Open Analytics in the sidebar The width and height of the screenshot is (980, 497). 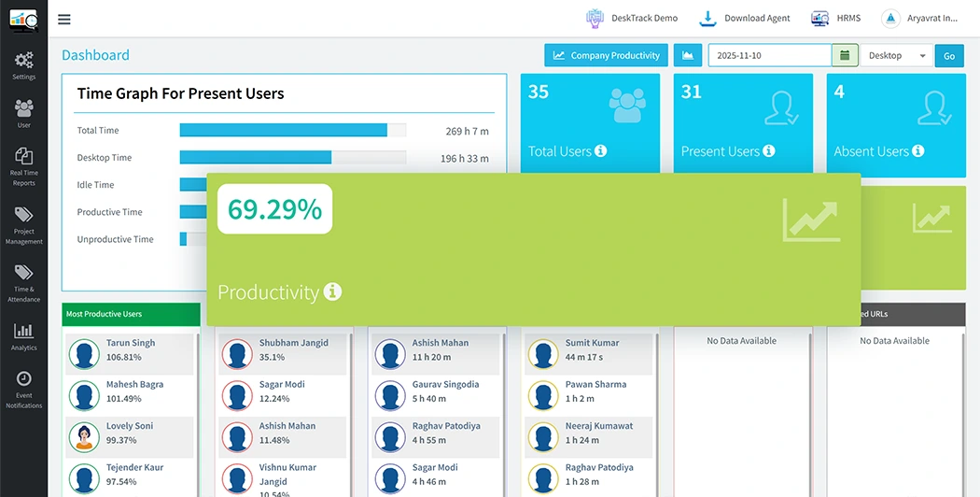click(23, 336)
